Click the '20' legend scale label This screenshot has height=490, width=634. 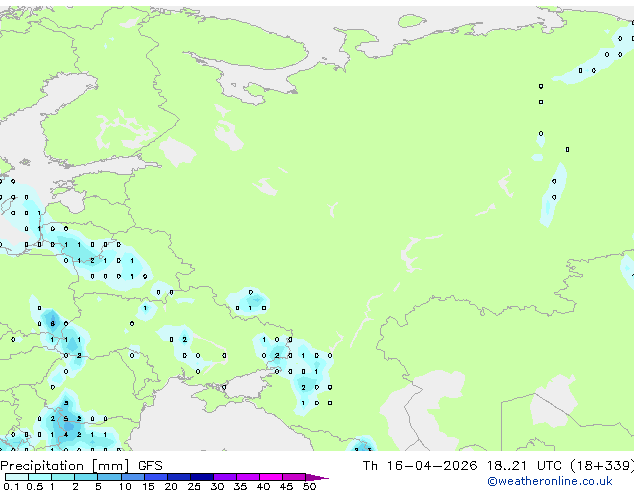point(171,486)
